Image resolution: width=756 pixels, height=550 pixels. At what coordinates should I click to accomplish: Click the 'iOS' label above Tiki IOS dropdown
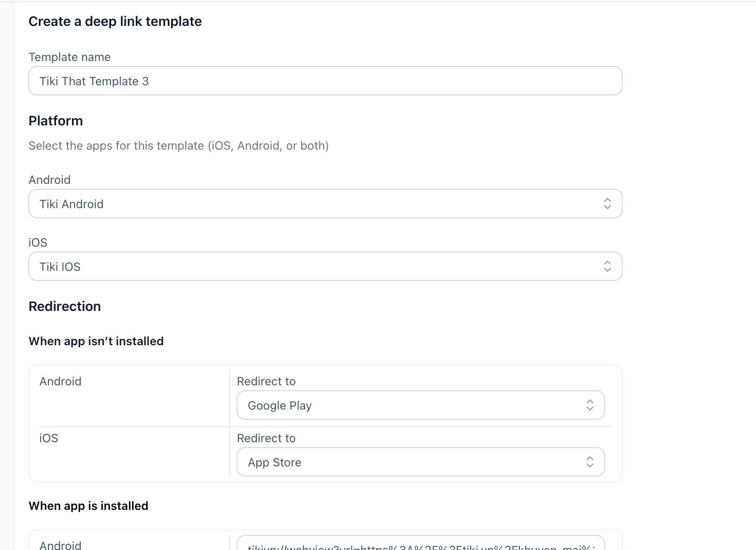click(x=38, y=242)
